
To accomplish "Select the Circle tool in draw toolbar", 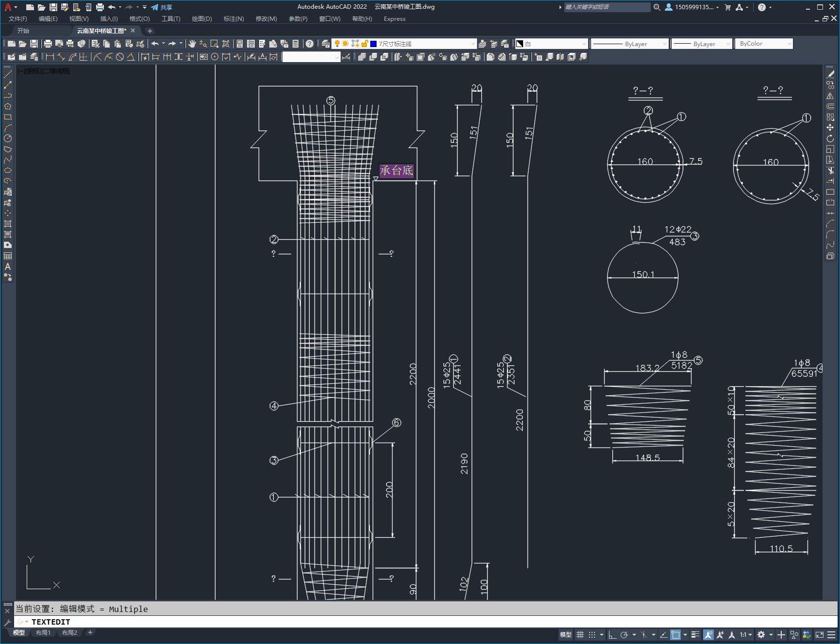I will pyautogui.click(x=8, y=138).
